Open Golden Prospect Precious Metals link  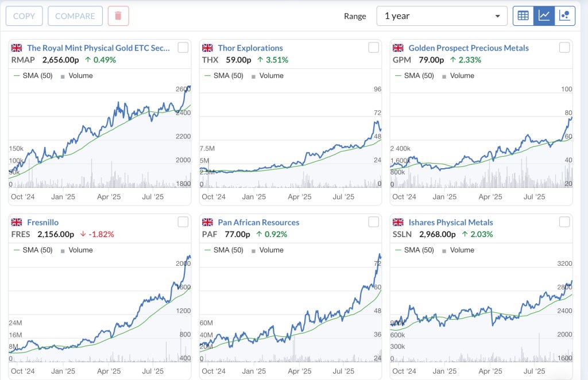click(x=469, y=48)
